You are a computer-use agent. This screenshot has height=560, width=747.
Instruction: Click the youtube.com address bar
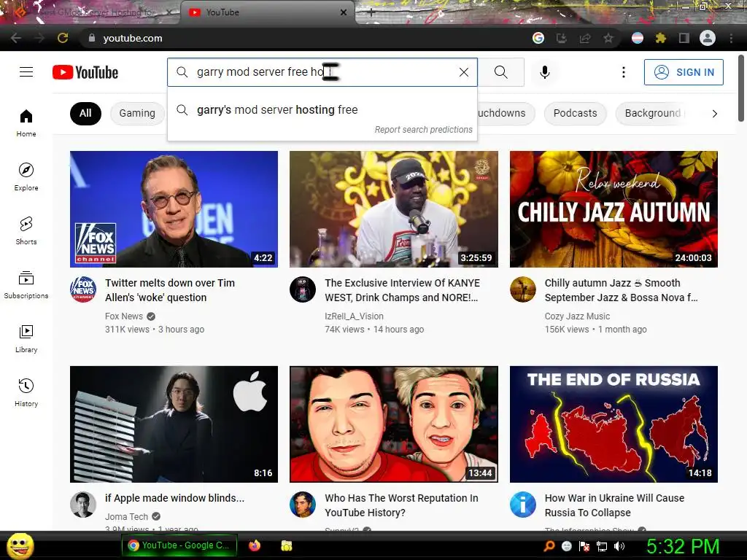click(305, 38)
